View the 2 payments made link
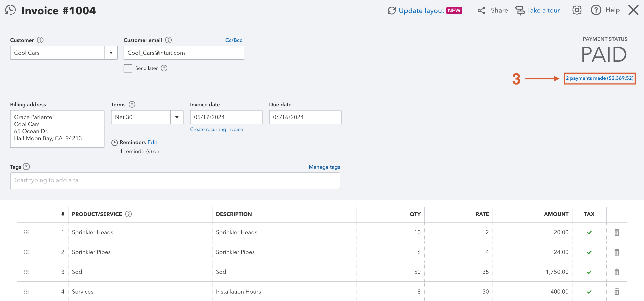 600,78
